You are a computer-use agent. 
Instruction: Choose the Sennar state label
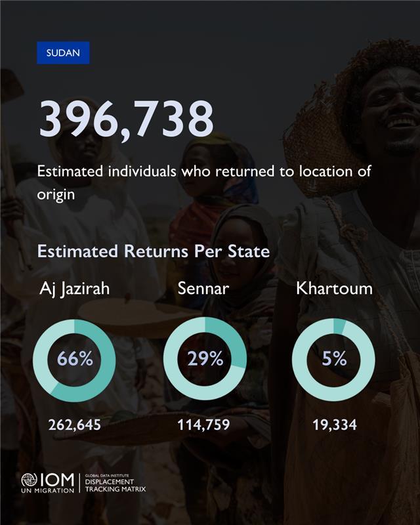pyautogui.click(x=205, y=289)
